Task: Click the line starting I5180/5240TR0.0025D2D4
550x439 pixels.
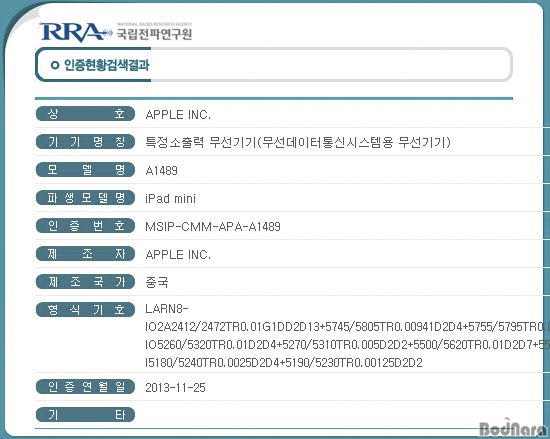Action: pyautogui.click(x=284, y=363)
